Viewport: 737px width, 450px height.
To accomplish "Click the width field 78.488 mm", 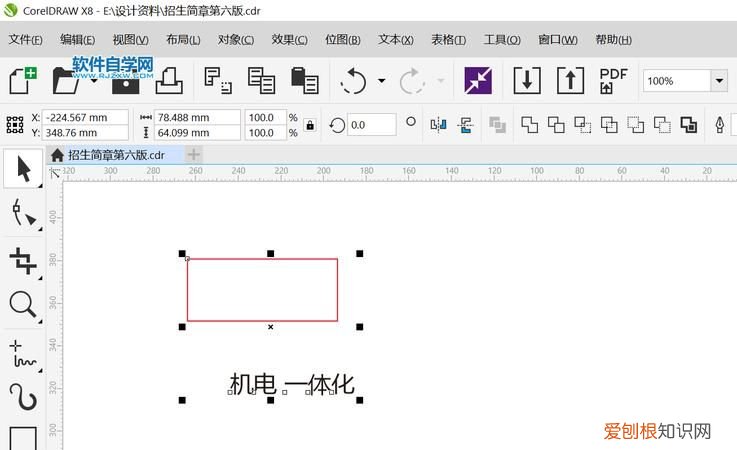I will (x=197, y=117).
